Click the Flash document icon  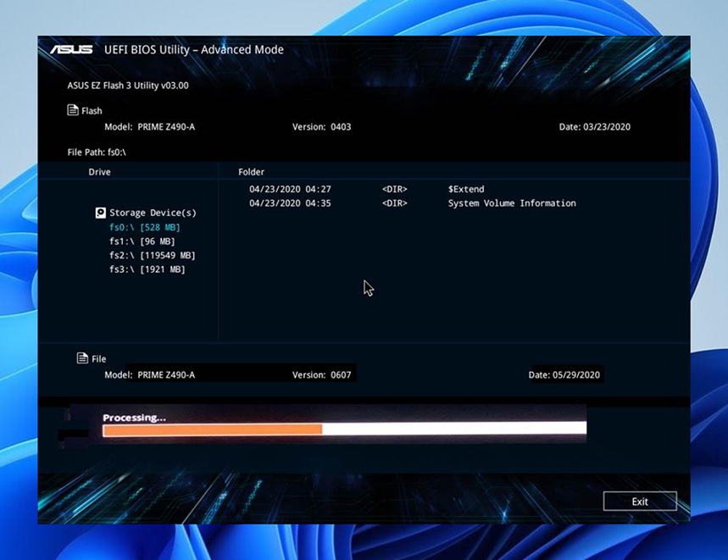[72, 110]
